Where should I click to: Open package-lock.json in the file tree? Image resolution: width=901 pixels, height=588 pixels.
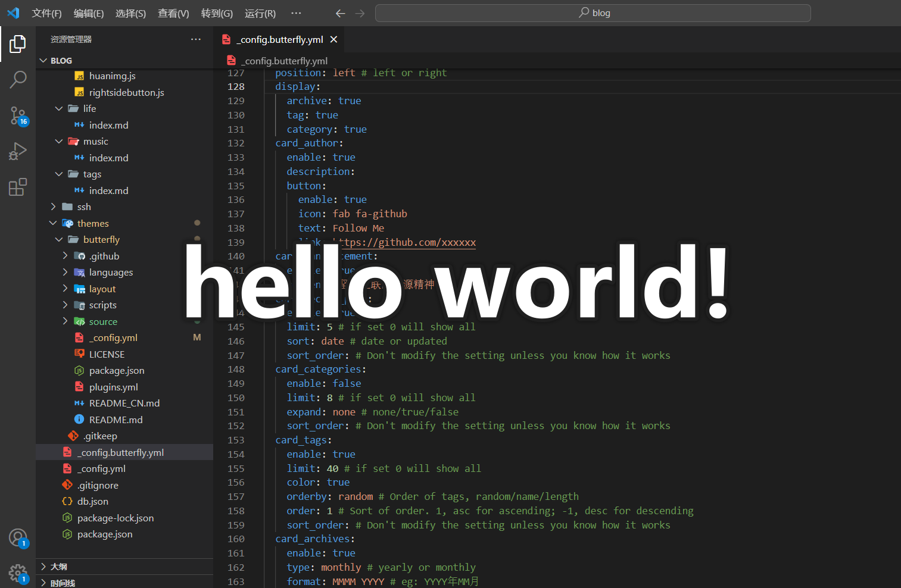coord(116,518)
